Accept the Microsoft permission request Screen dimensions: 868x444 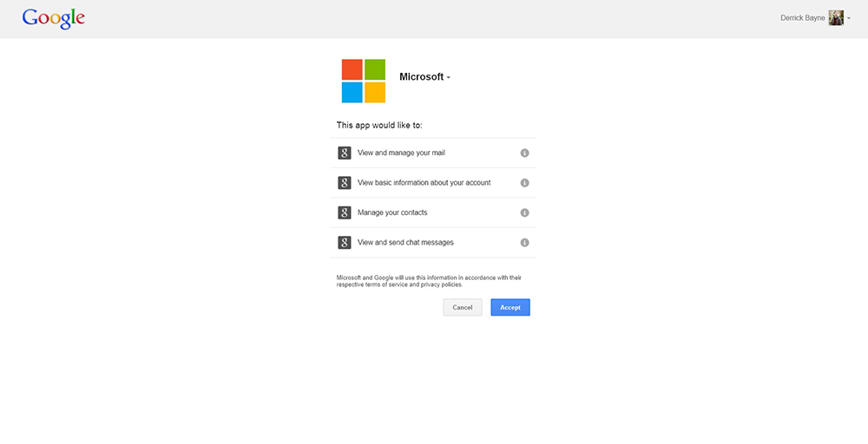510,308
